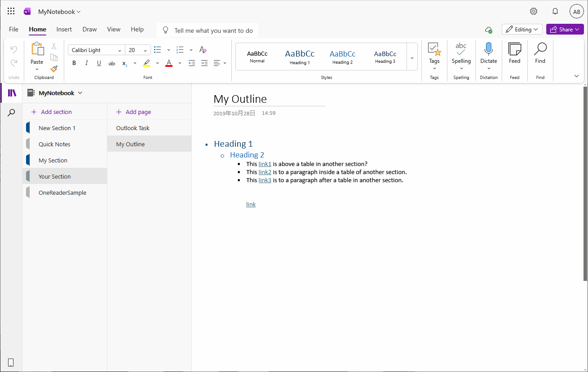This screenshot has width=588, height=372.
Task: Open the app launcher waffle icon
Action: (11, 12)
